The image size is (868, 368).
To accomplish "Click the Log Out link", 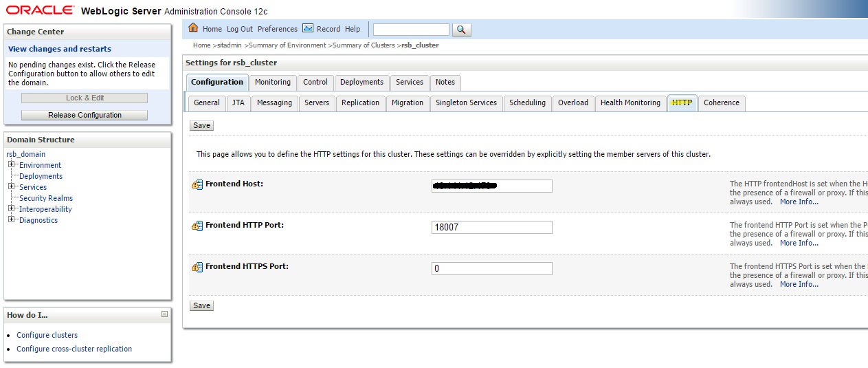I will [240, 29].
